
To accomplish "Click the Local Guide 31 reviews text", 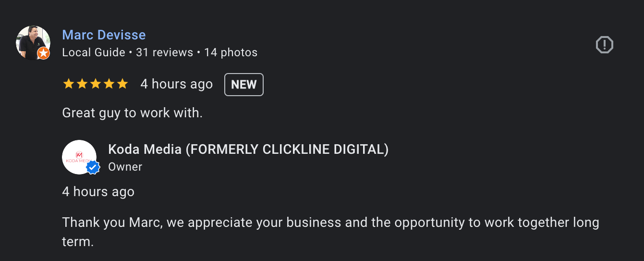I will (x=128, y=52).
